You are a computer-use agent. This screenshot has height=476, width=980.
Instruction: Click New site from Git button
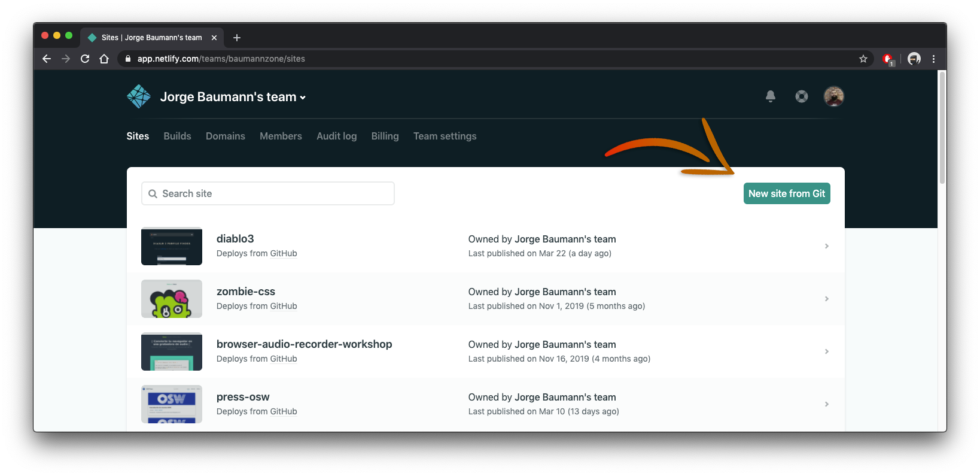787,193
